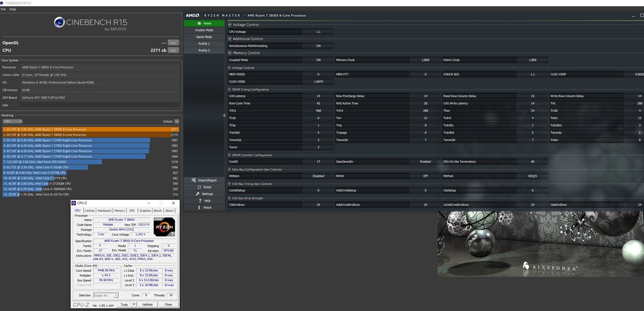Open the Tools dropdown arrow in CPU-Z
Viewport: 644px width, 311px height.
(x=134, y=304)
